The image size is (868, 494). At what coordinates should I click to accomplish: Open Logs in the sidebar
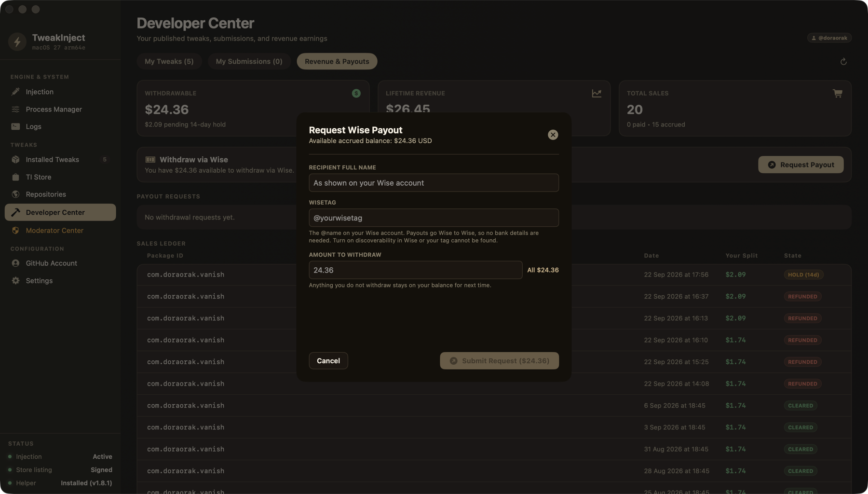[60, 126]
